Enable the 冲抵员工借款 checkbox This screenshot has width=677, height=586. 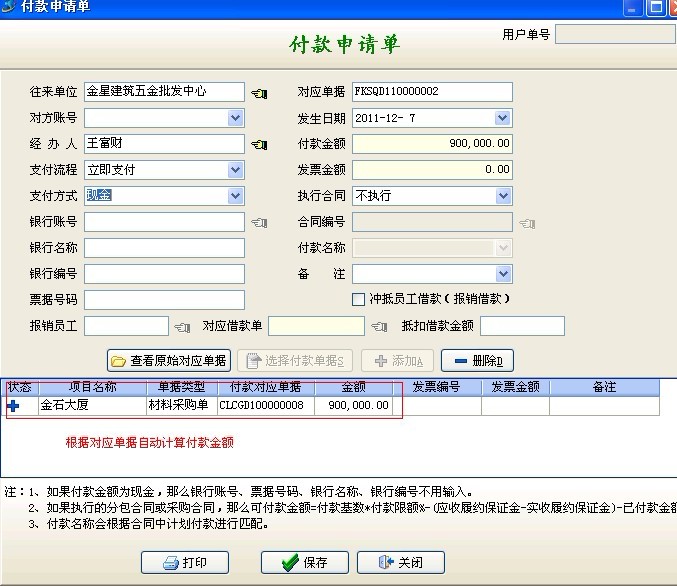point(358,299)
